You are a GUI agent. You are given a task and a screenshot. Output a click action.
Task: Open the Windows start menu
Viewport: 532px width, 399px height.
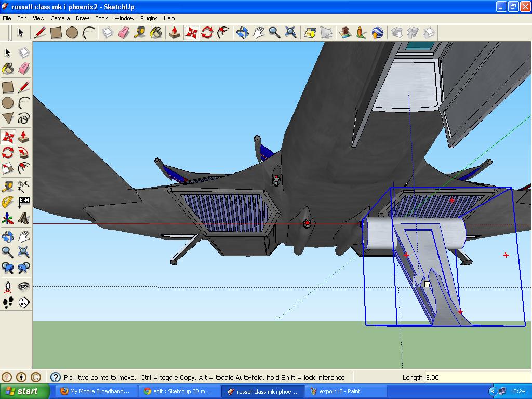click(x=24, y=391)
